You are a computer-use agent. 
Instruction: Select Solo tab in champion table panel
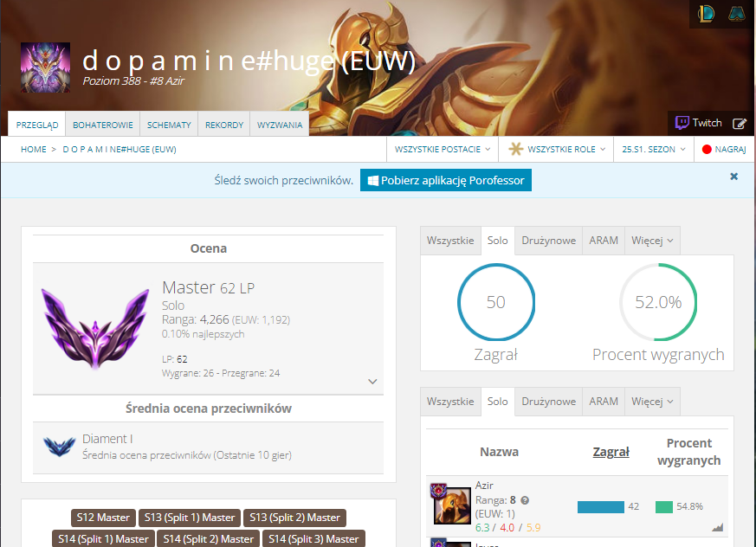[x=498, y=402]
